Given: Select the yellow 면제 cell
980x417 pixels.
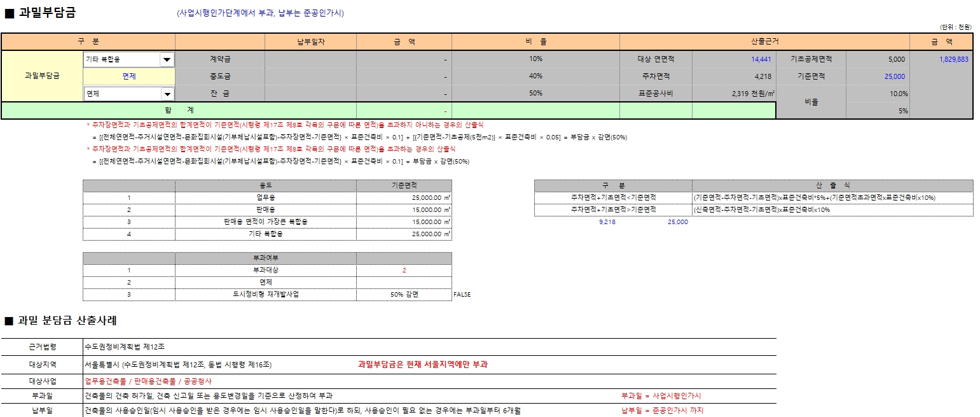Looking at the screenshot, I should coord(127,75).
